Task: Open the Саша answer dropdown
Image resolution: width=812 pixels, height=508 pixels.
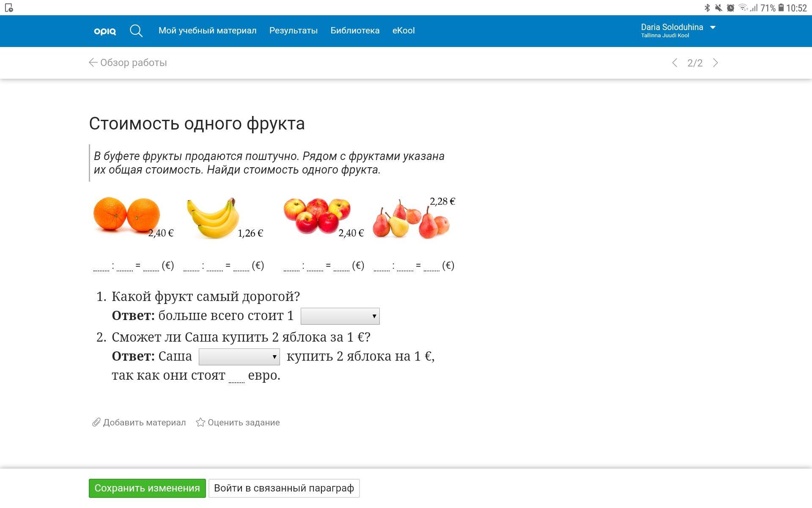Action: [239, 357]
